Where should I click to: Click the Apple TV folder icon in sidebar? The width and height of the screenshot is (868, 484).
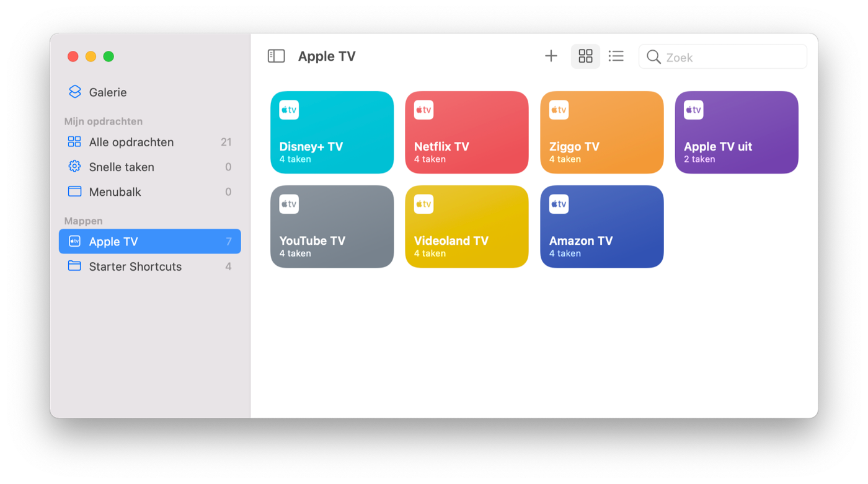[74, 241]
